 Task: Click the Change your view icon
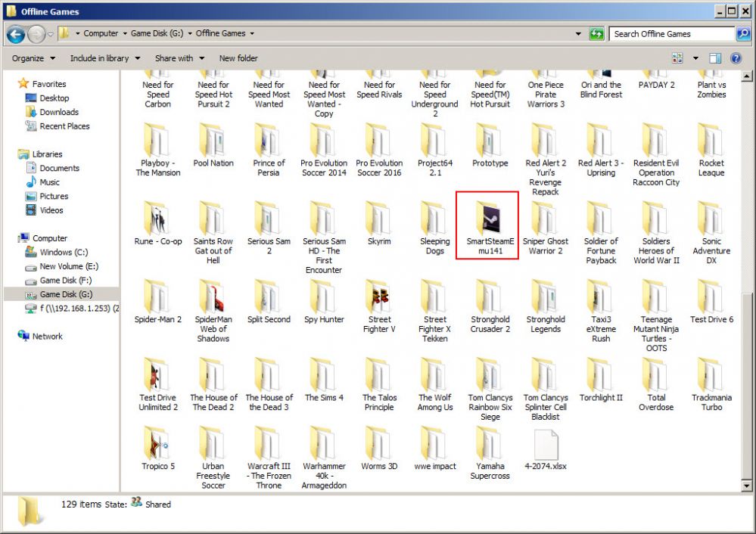pos(677,58)
